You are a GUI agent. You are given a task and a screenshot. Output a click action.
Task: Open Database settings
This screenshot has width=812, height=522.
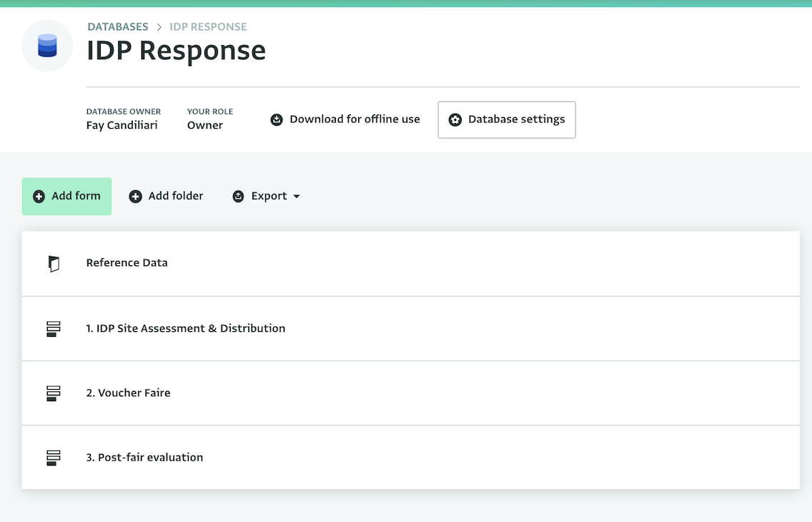pyautogui.click(x=507, y=119)
